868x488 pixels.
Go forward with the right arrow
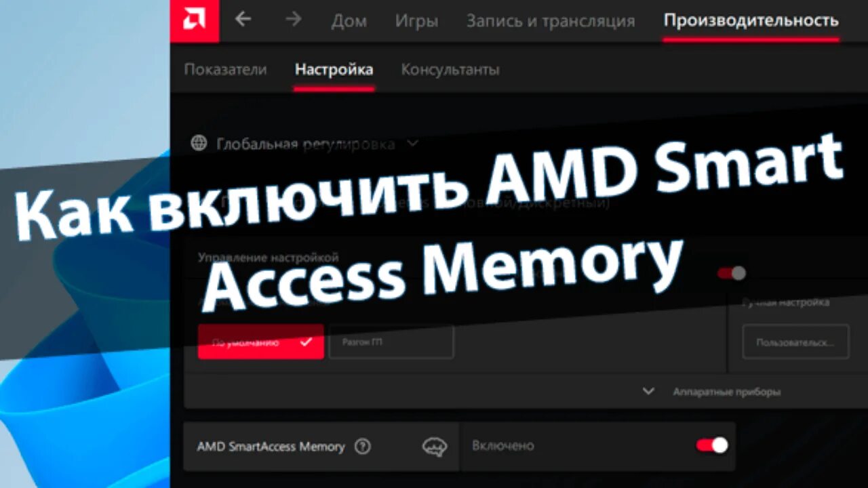[294, 20]
